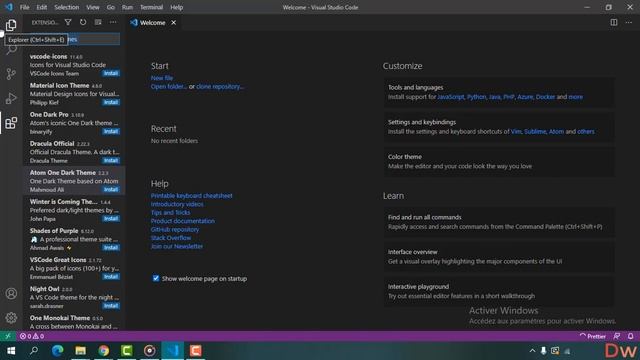Screen dimensions: 640x360
Task: Open the Source Control view
Action: [11, 74]
